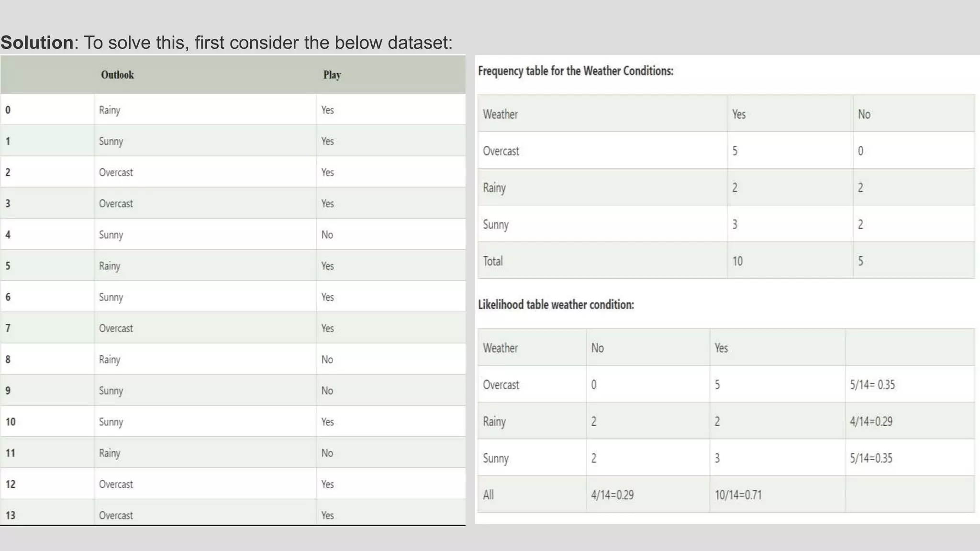
Task: Click 'Yes' header in frequency table
Action: [739, 114]
